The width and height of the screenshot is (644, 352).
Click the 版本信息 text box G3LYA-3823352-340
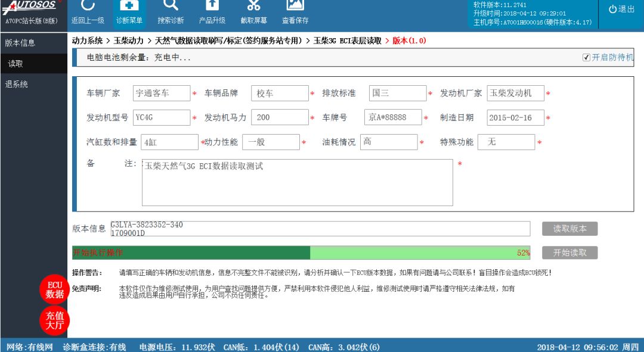320,229
